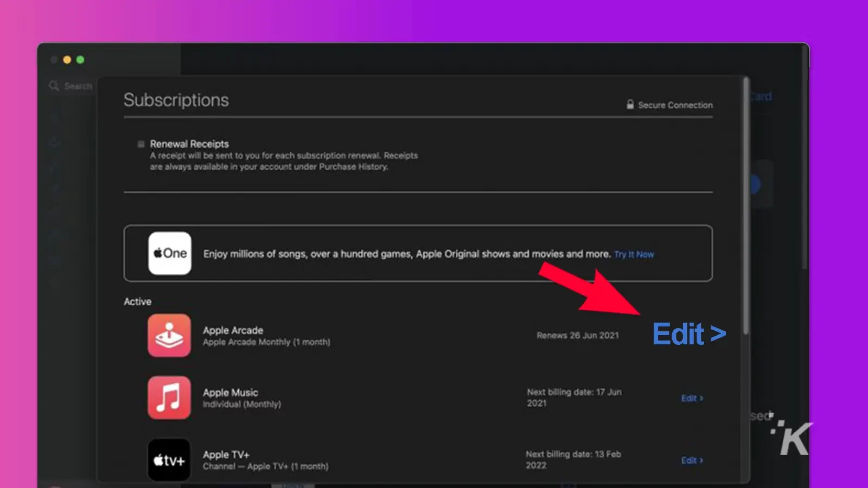Minimize the window with yellow button
The width and height of the screenshot is (868, 488).
tap(67, 60)
